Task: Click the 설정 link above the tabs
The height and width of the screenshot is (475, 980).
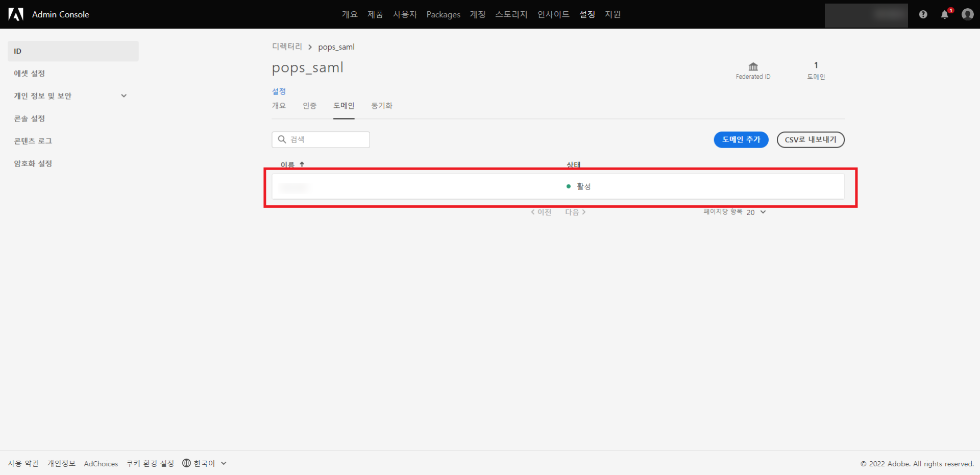Action: (x=279, y=91)
